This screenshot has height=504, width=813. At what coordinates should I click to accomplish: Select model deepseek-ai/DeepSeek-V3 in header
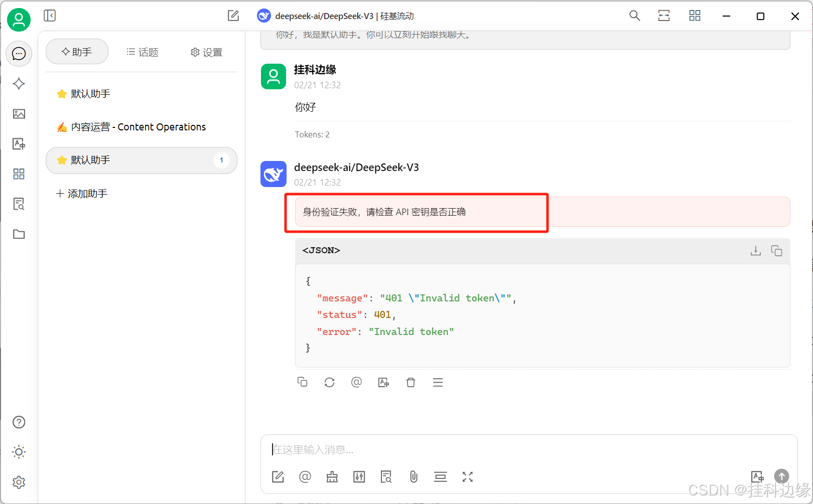pos(335,16)
